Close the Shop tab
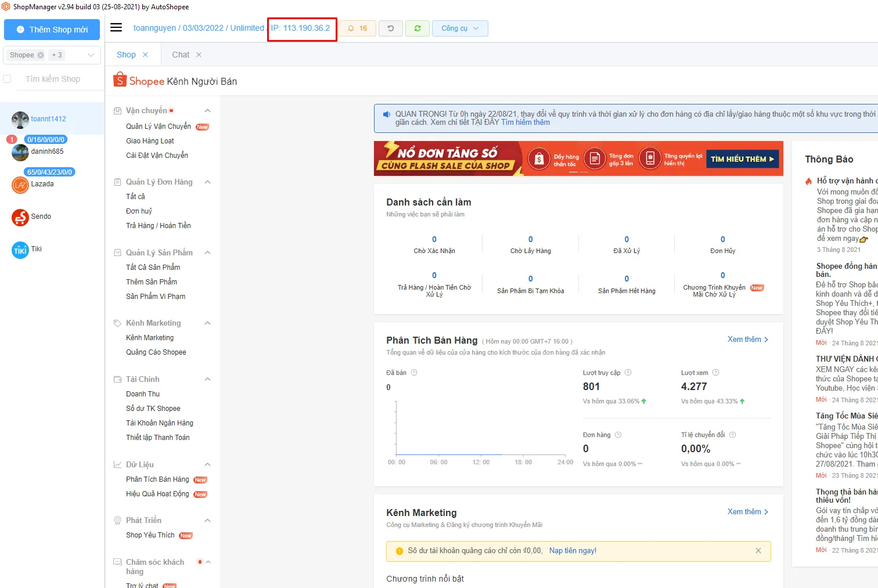The width and height of the screenshot is (878, 588). (x=145, y=55)
